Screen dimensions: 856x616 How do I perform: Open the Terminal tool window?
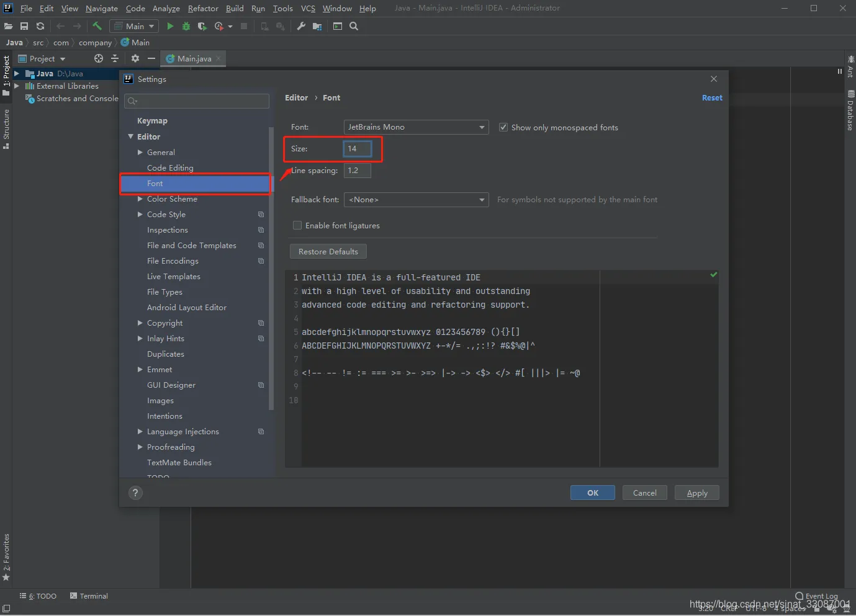coord(89,596)
